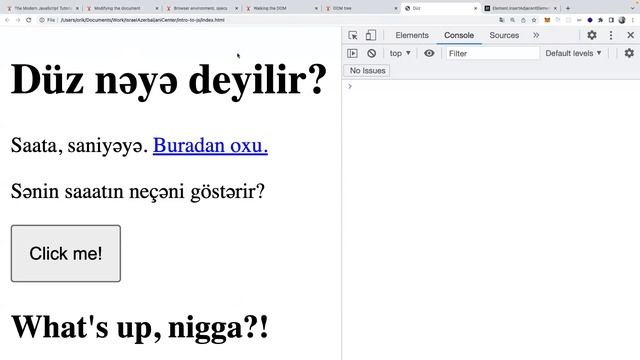Toggle the browser side panel
This screenshot has width=640, height=360.
pyautogui.click(x=611, y=20)
